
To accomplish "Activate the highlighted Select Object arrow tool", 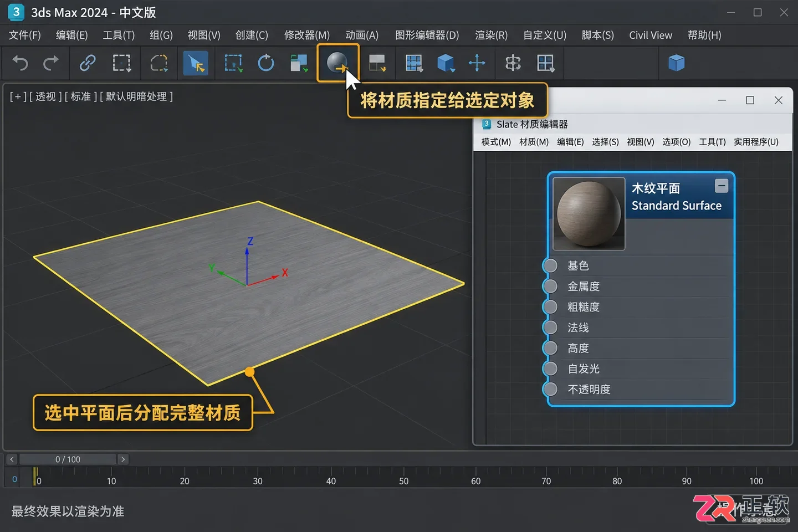I will click(196, 63).
